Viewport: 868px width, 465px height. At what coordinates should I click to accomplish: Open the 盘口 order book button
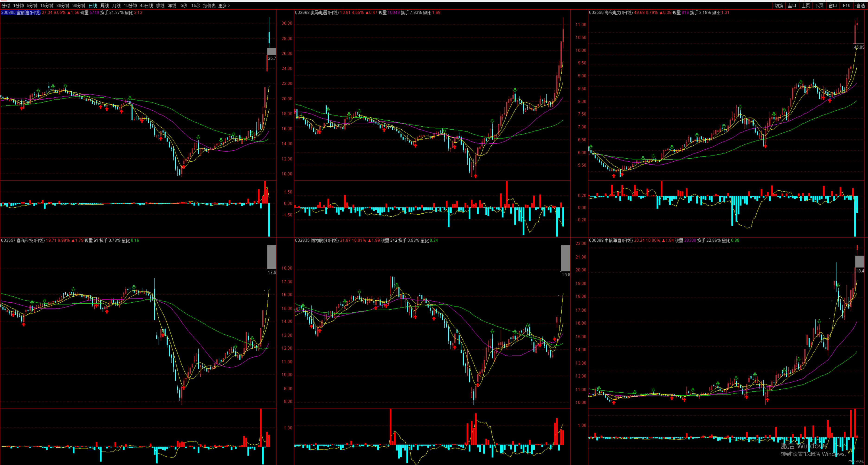click(x=792, y=6)
